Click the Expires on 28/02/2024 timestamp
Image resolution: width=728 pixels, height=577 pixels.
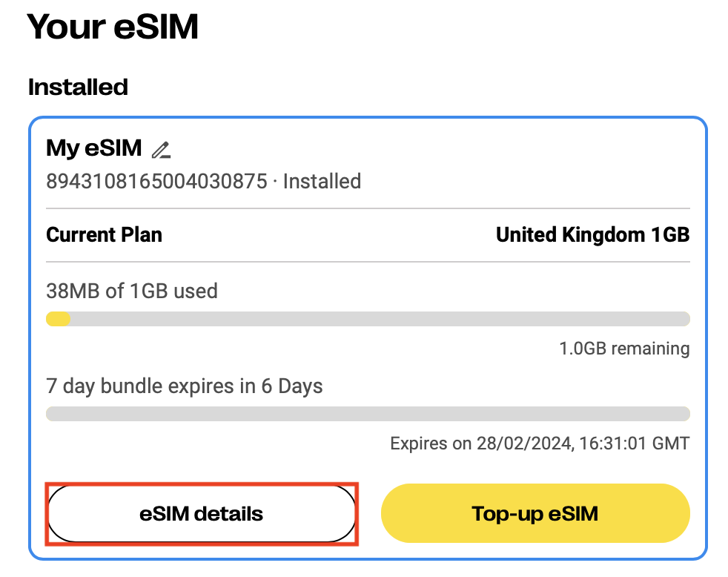[540, 444]
